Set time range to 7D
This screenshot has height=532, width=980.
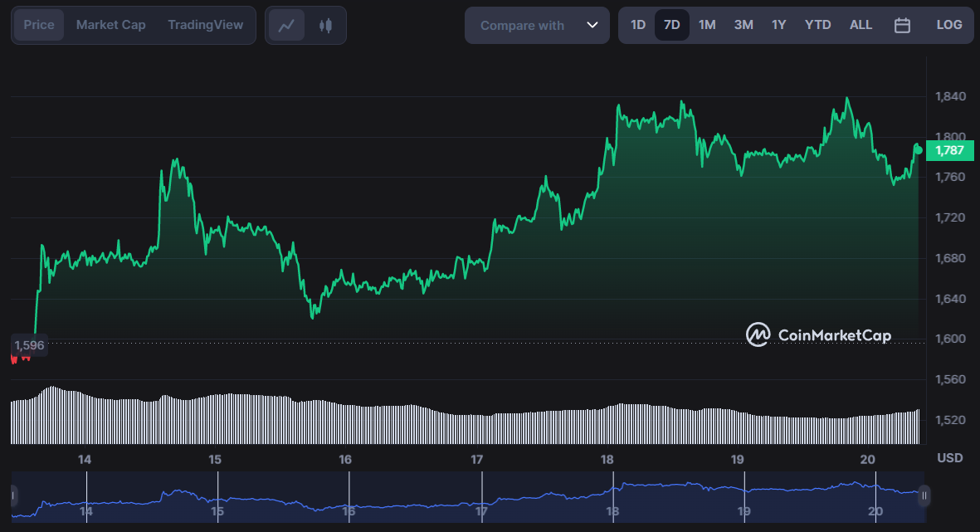671,25
